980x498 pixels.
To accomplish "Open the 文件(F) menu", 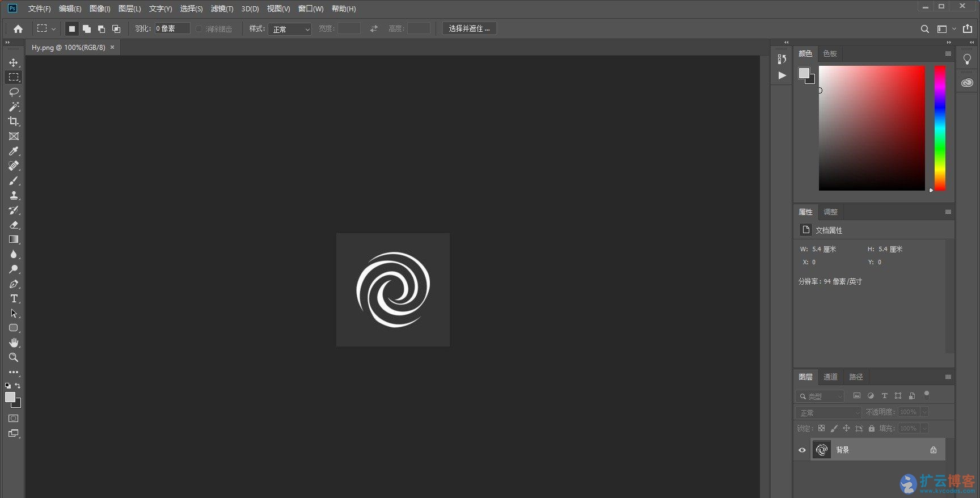I will (39, 9).
